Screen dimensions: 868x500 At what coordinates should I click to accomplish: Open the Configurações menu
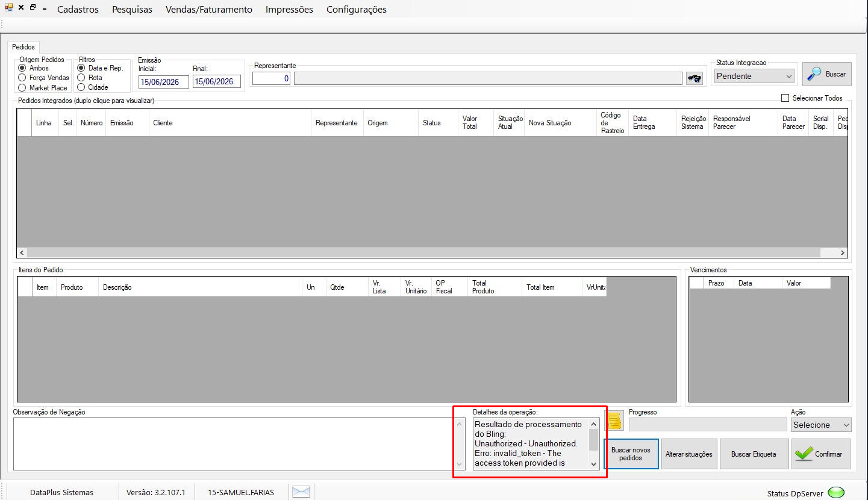point(357,10)
